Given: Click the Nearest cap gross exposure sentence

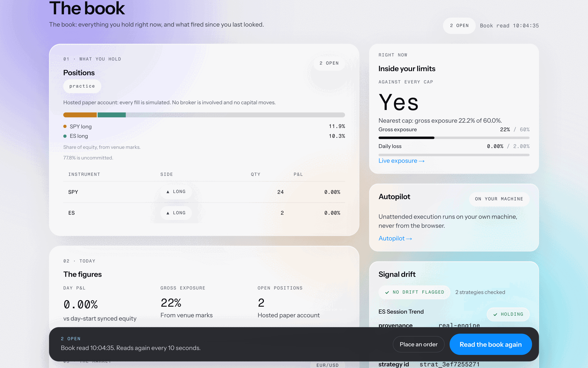Looking at the screenshot, I should click(440, 121).
